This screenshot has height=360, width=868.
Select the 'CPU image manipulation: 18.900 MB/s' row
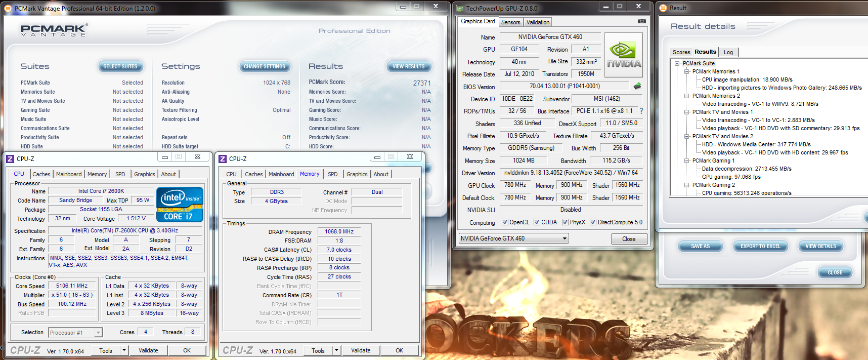[747, 79]
